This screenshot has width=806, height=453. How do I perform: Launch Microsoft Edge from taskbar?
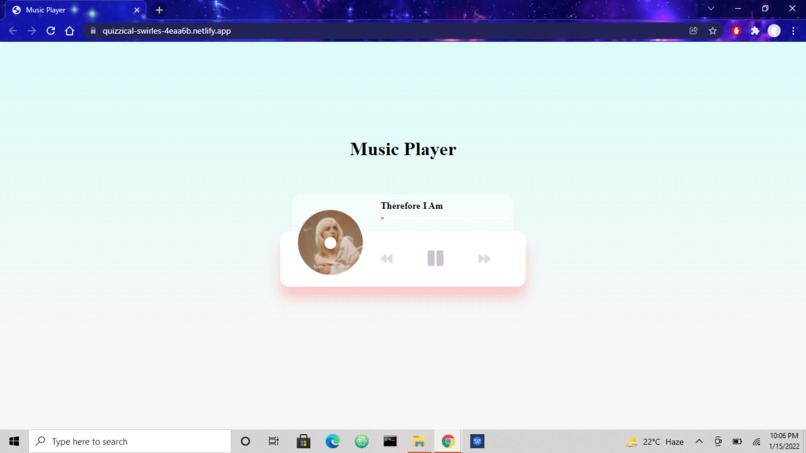click(333, 441)
